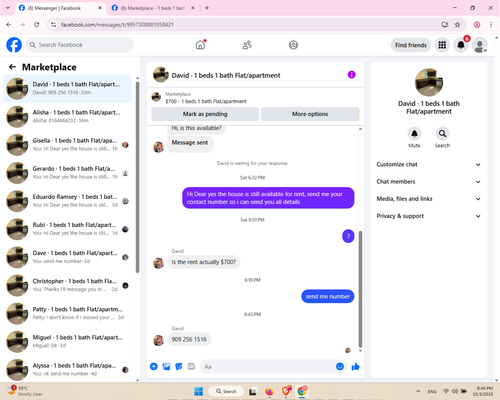The image size is (500, 400).
Task: Click the large listing thumbnail in info panel
Action: (x=429, y=82)
